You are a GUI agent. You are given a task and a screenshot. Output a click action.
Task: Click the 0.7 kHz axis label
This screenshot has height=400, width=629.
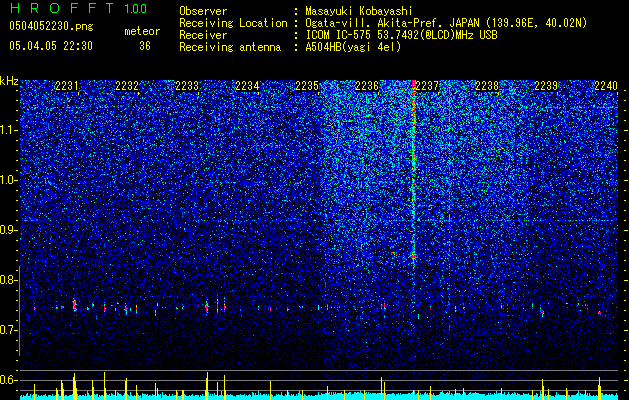8,330
